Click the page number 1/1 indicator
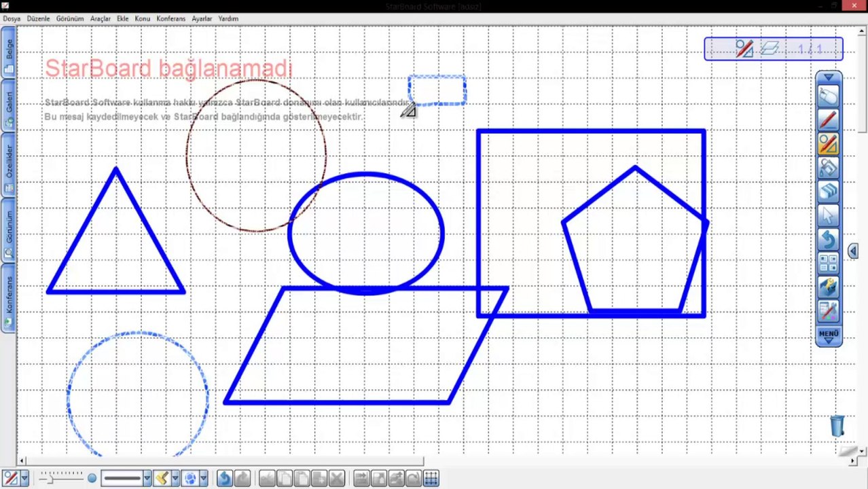The height and width of the screenshot is (489, 868). click(810, 49)
